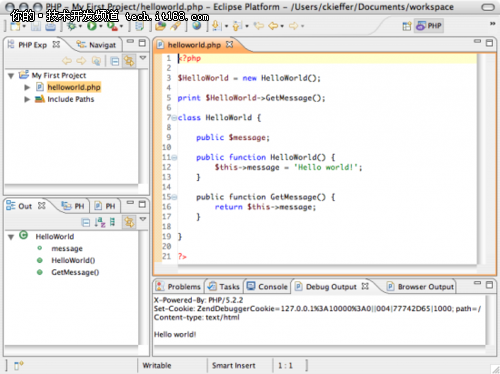The width and height of the screenshot is (500, 374).
Task: Click the Smart Insert status bar entry
Action: click(234, 366)
